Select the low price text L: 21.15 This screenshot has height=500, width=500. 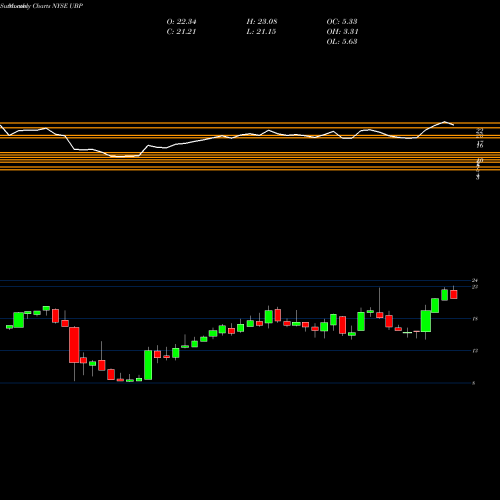(x=261, y=32)
